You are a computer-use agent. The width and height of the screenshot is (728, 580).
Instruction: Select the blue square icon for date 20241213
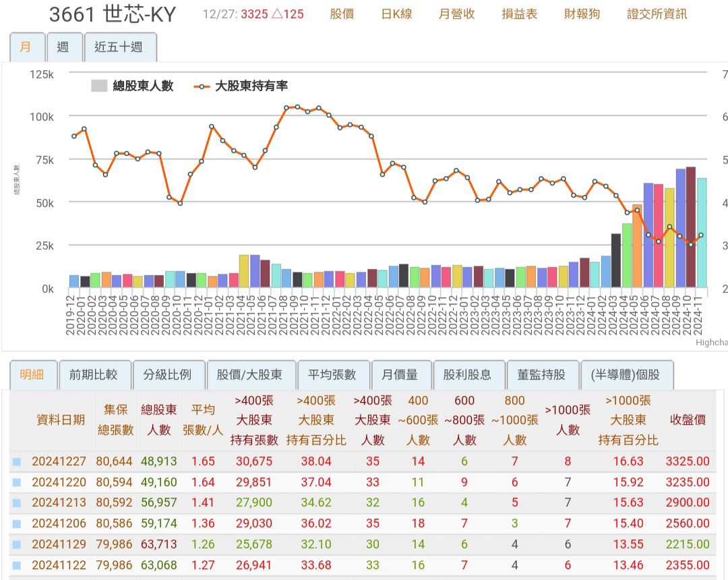tap(18, 501)
